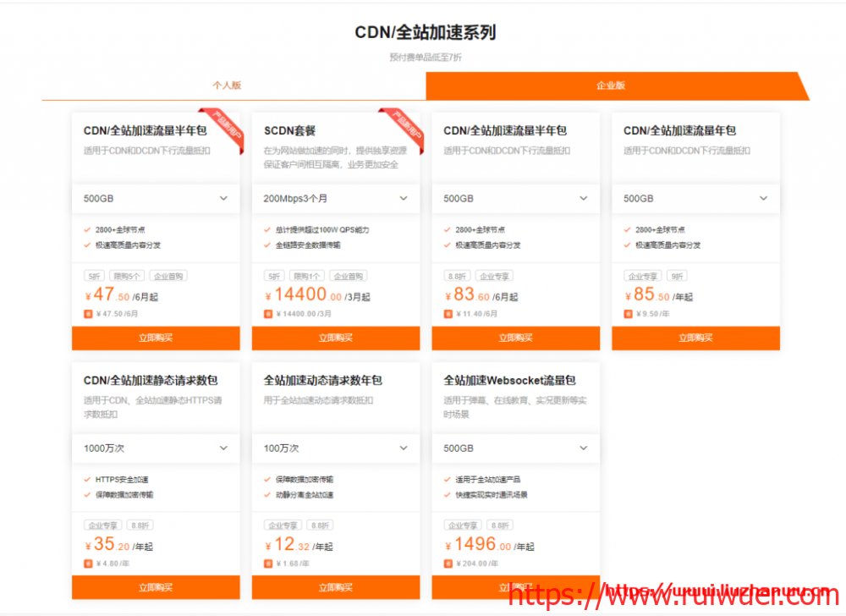Click the 产品新用户 ribbon on SCDN套餐 card
This screenshot has height=616, width=846.
[395, 124]
